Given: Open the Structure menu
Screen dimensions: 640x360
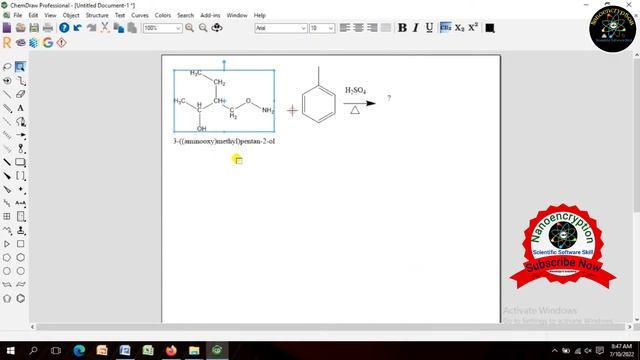Looking at the screenshot, I should click(x=97, y=15).
